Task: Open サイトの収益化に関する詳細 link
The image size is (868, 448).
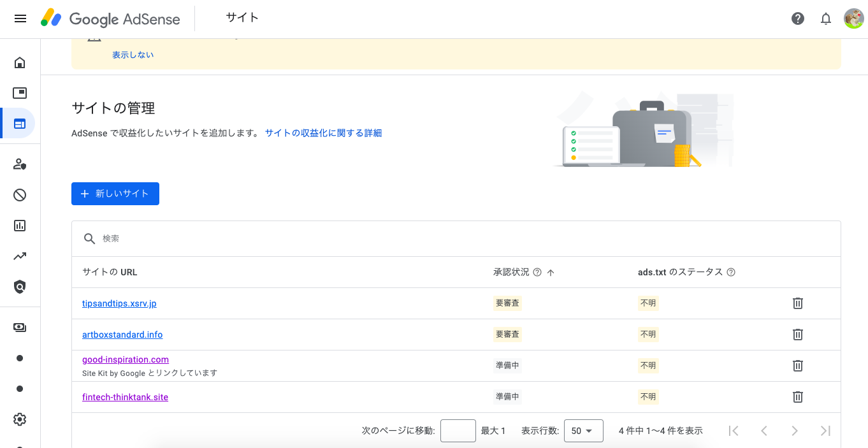Action: pyautogui.click(x=323, y=133)
